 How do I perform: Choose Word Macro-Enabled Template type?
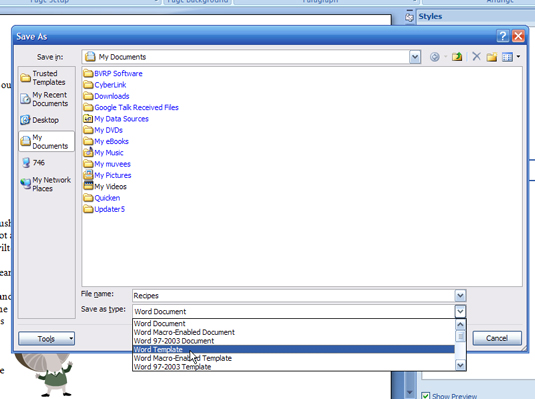pos(293,358)
